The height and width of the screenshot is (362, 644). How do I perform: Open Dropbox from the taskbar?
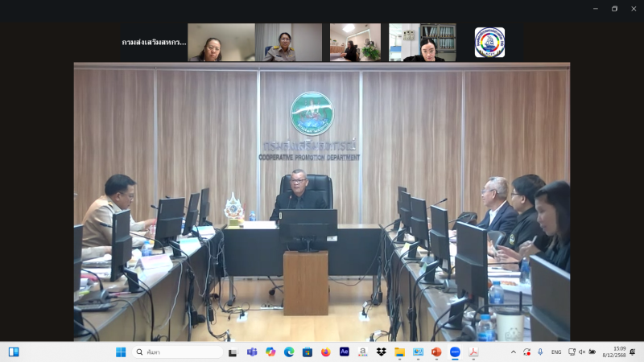pos(382,352)
